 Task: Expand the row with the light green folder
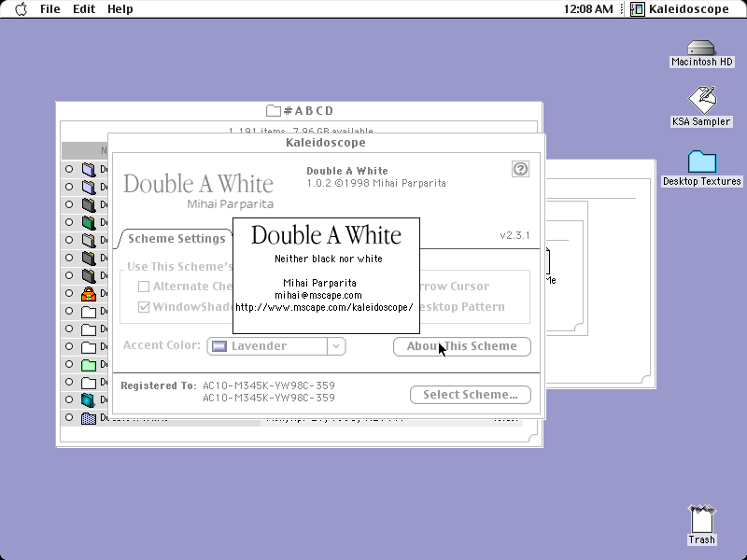click(x=69, y=364)
